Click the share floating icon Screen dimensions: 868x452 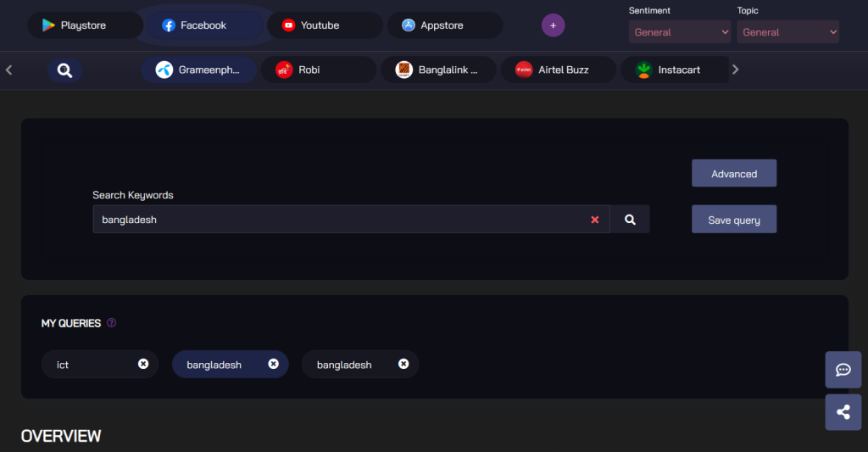coord(843,412)
